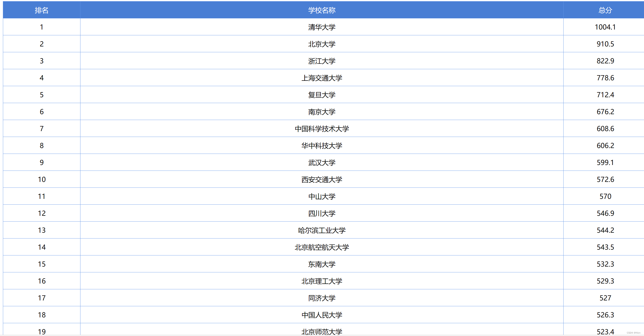Click the 南京大学 entry

[322, 112]
